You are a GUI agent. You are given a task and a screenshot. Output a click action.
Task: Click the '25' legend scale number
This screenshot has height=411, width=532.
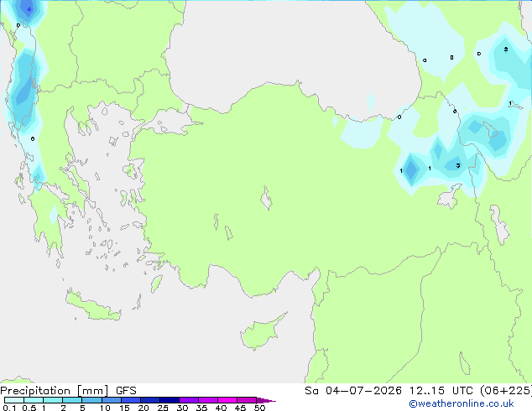pos(163,408)
